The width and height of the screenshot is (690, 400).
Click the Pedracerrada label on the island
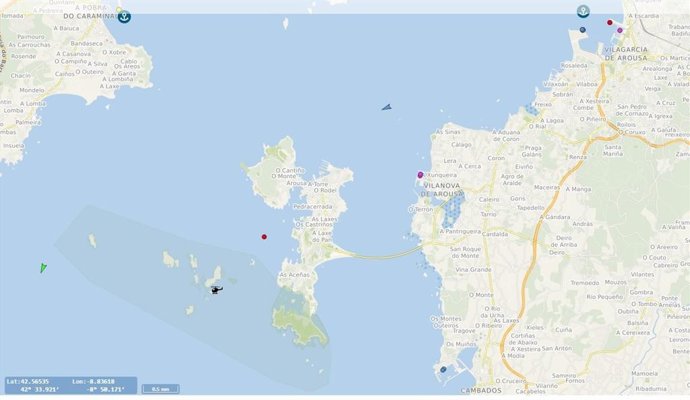click(x=314, y=208)
